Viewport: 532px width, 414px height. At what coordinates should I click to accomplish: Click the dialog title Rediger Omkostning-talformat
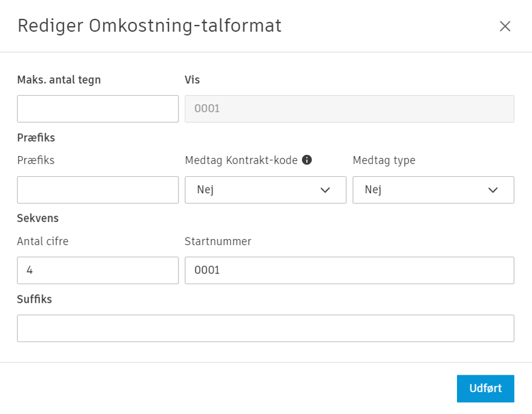[149, 26]
